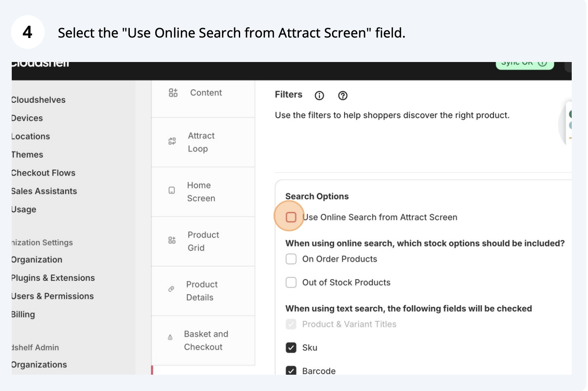This screenshot has width=588, height=391.
Task: Go to Usage in sidebar
Action: click(24, 210)
